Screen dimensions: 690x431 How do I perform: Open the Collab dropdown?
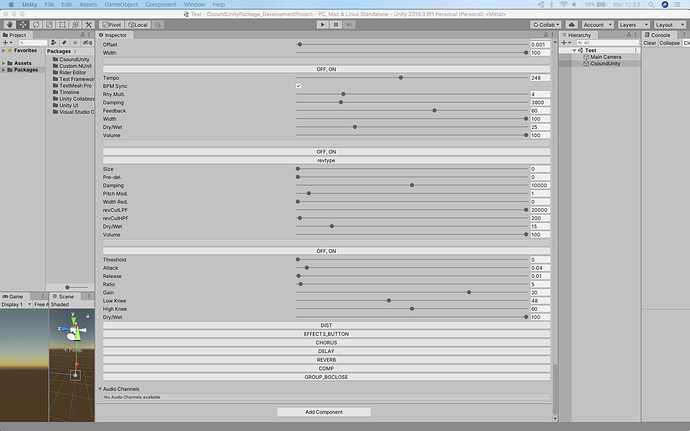(x=545, y=25)
